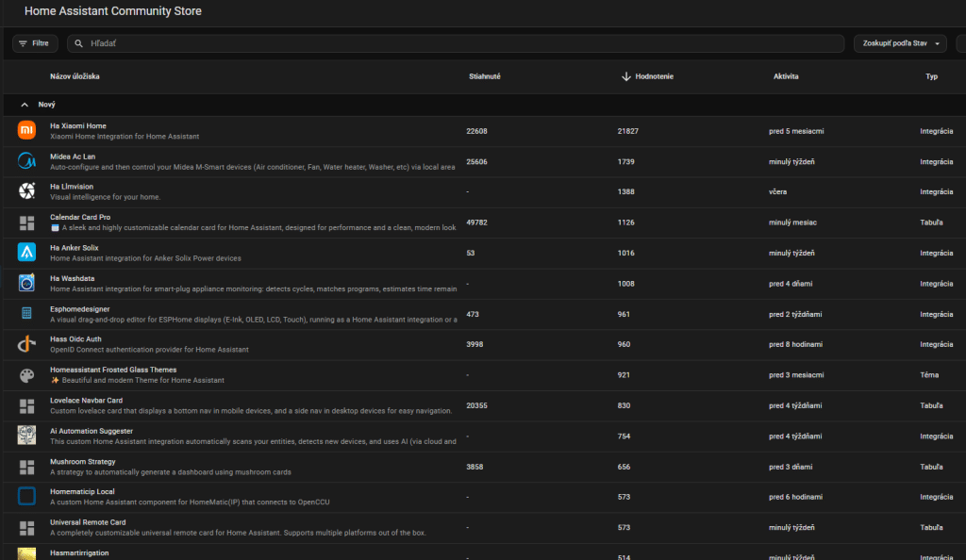
Task: Click the 'pred 2 týždňami' activity cell
Action: click(795, 315)
